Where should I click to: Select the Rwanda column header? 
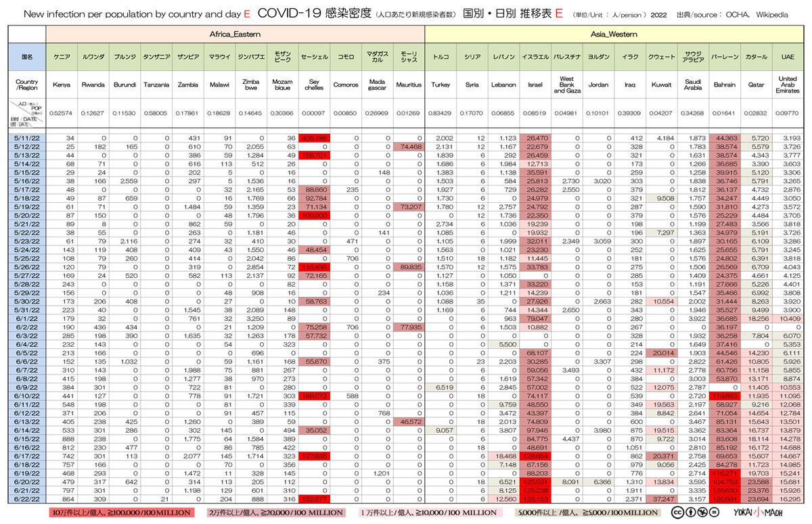(x=93, y=85)
